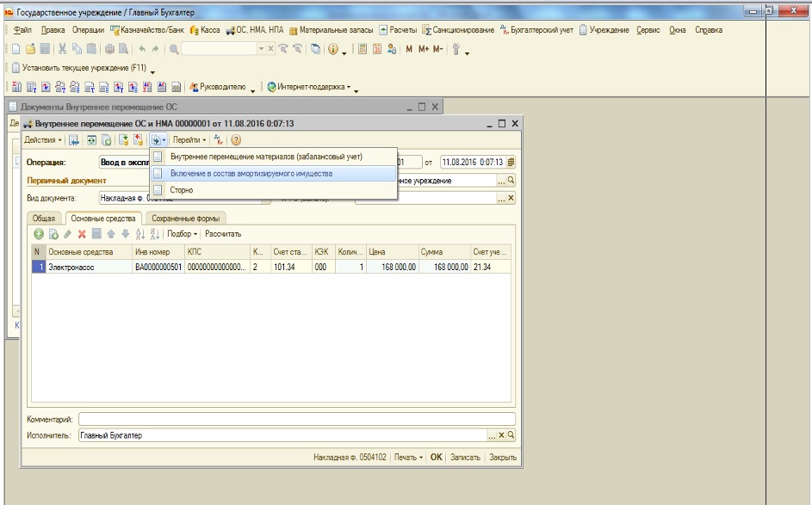This screenshot has width=812, height=505.
Task: Click the info icon in main toolbar
Action: 332,50
